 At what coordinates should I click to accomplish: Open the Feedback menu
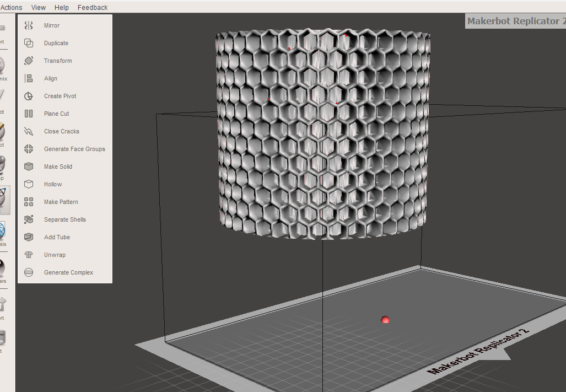93,7
